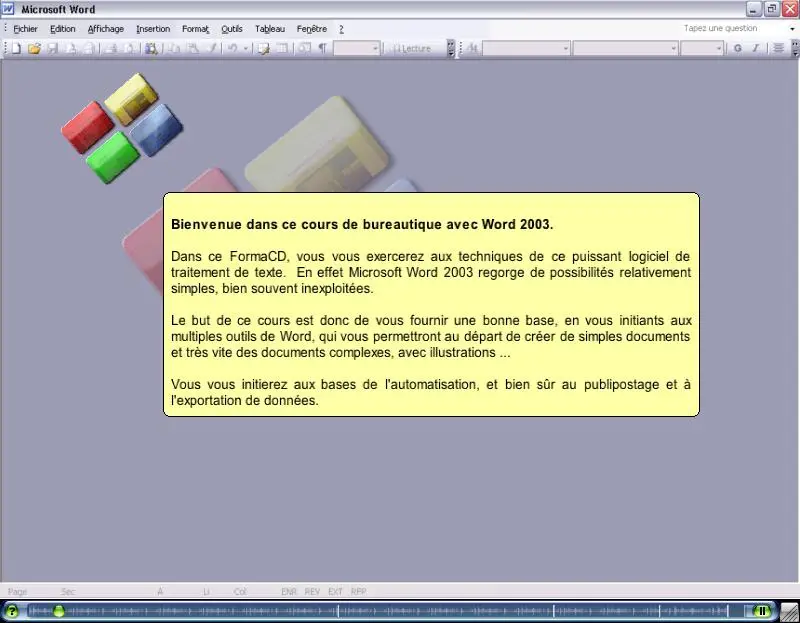Screen dimensions: 800x623
Task: Open the Undo history dropdown arrow
Action: (245, 48)
